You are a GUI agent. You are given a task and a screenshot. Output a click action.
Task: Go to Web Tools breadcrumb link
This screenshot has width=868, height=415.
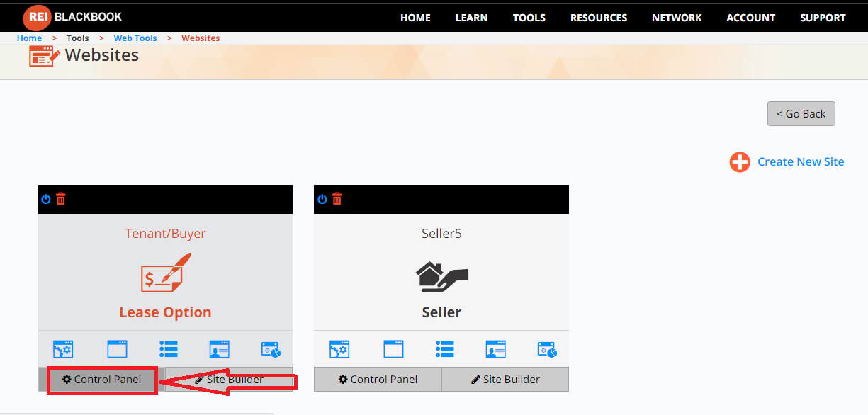coord(135,38)
